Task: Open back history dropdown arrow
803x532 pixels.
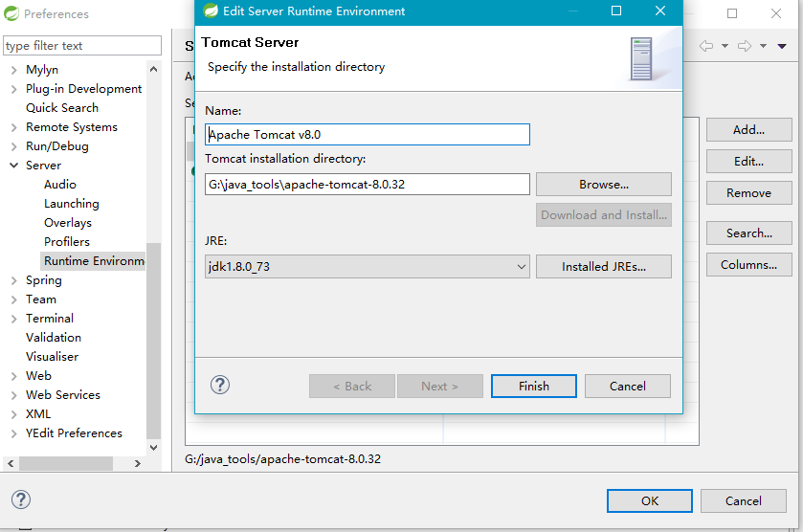Action: click(x=725, y=46)
